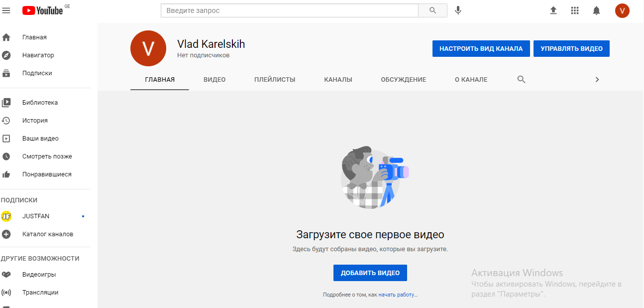Open the YouTube apps grid
Image resolution: width=644 pixels, height=308 pixels.
[575, 10]
